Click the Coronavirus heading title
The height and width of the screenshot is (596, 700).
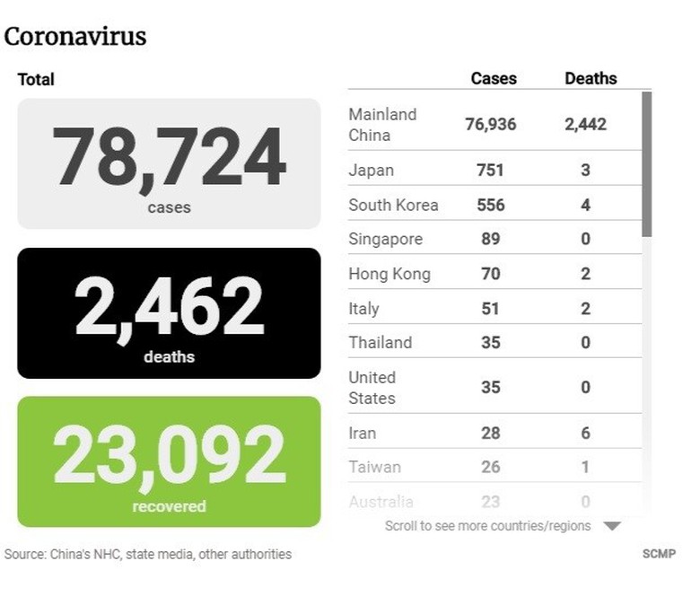[x=75, y=37]
